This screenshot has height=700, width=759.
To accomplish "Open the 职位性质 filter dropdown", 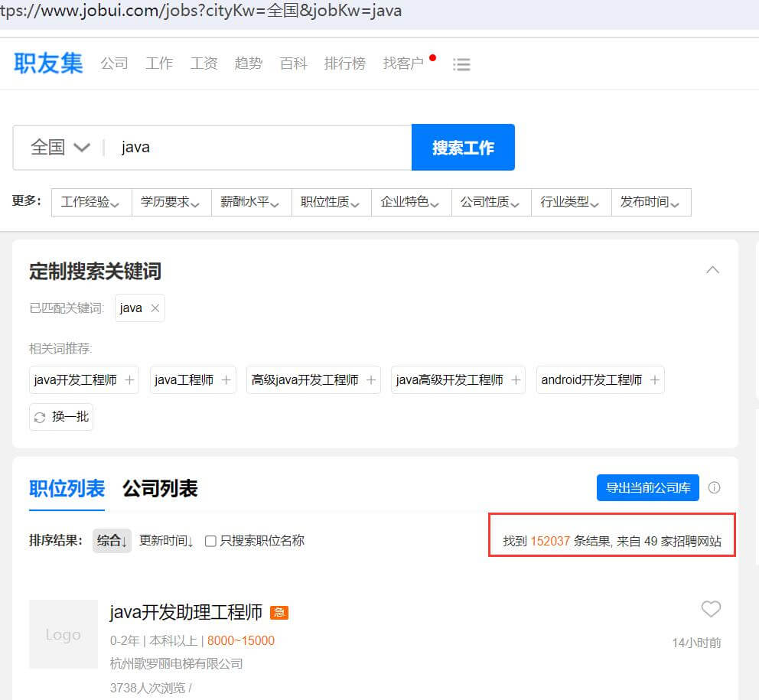I will pyautogui.click(x=331, y=202).
